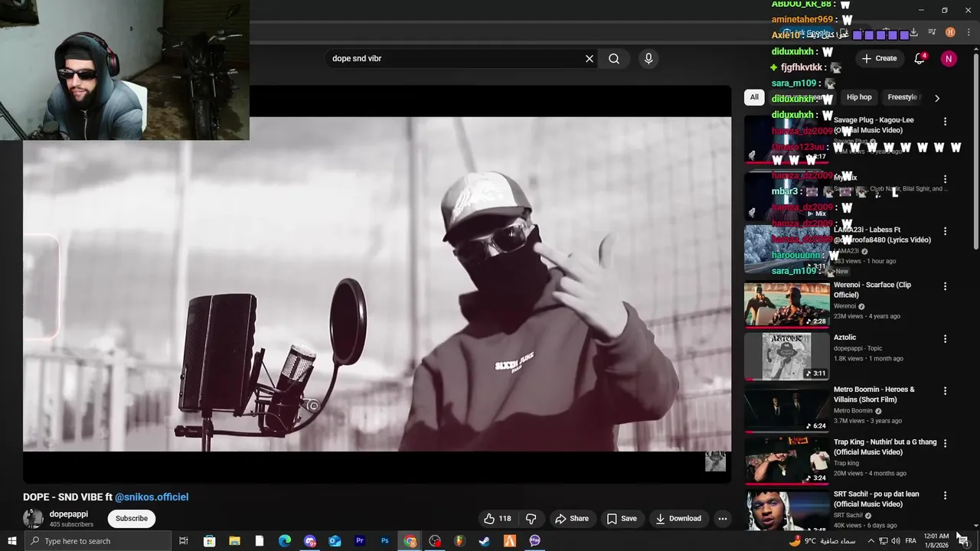Start voice search with microphone icon
This screenshot has height=551, width=980.
point(648,59)
